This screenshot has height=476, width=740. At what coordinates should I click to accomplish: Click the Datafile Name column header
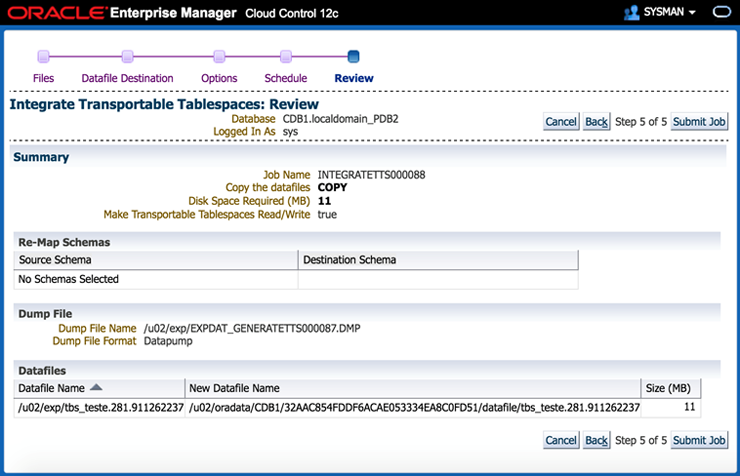(99, 388)
